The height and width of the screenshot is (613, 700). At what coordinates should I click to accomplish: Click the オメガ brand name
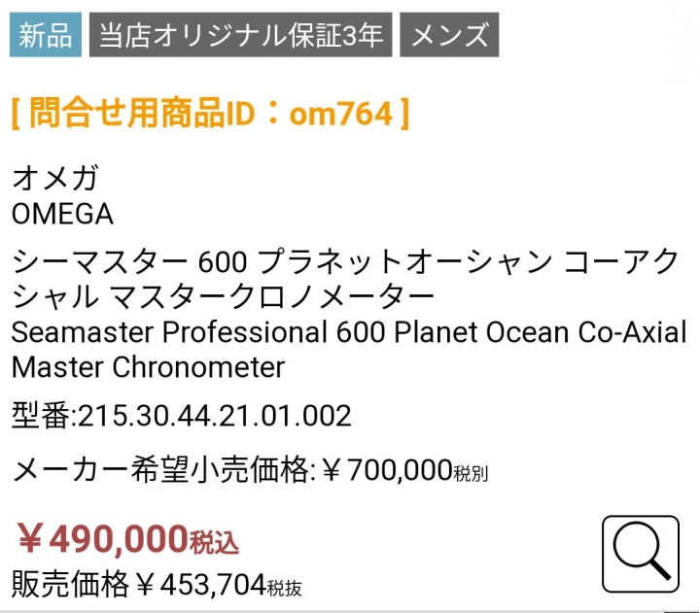point(54,178)
